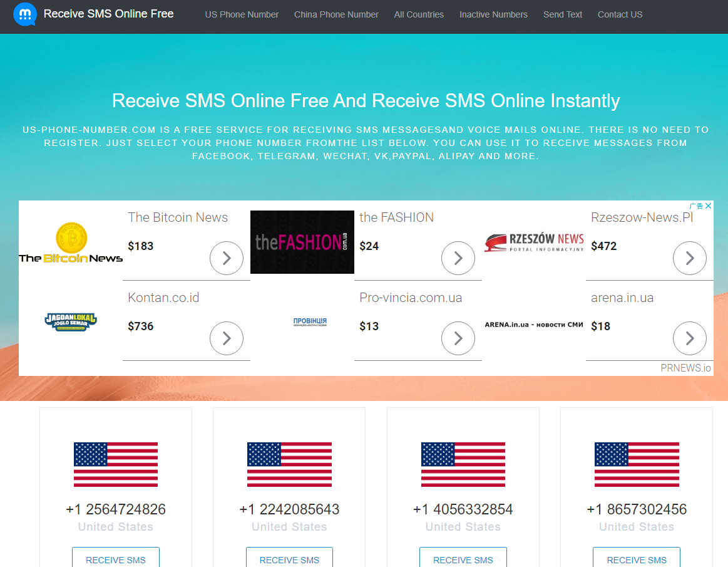Screen dimensions: 728x567
Task: Open the arrow next to The Bitcoin News
Action: 227,258
